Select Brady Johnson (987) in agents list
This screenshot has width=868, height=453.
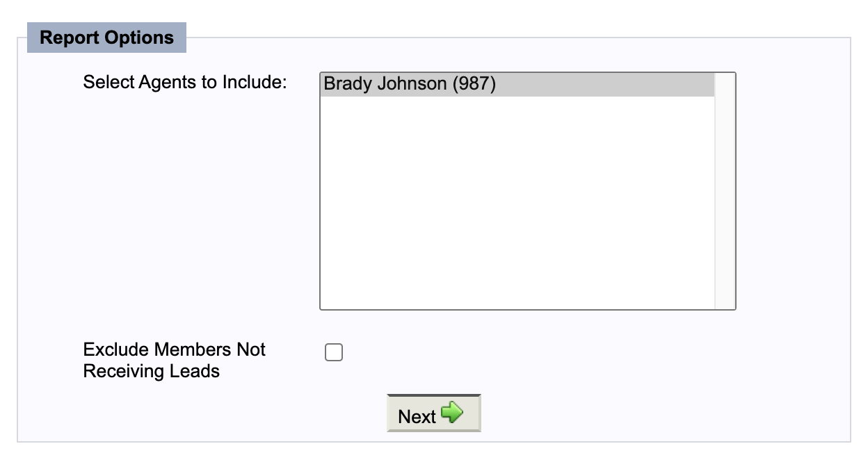pos(517,84)
